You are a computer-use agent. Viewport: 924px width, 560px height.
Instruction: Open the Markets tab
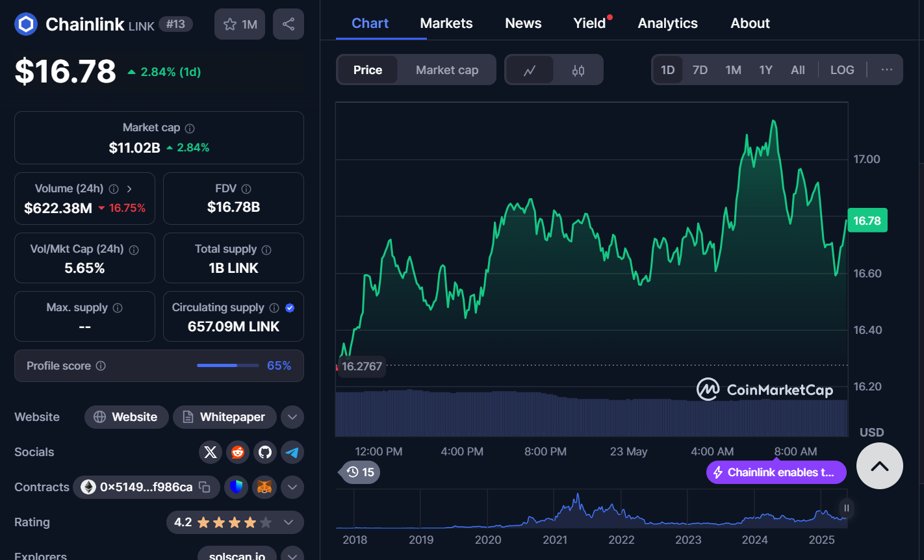(446, 23)
